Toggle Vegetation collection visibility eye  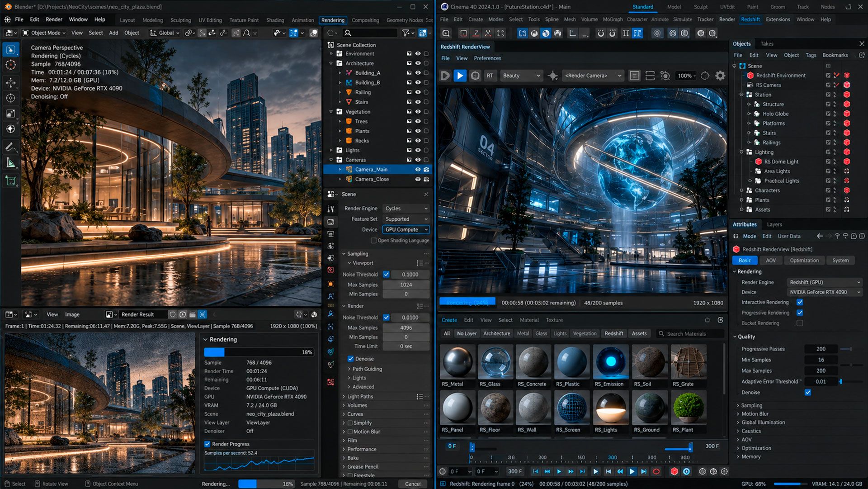coord(418,112)
